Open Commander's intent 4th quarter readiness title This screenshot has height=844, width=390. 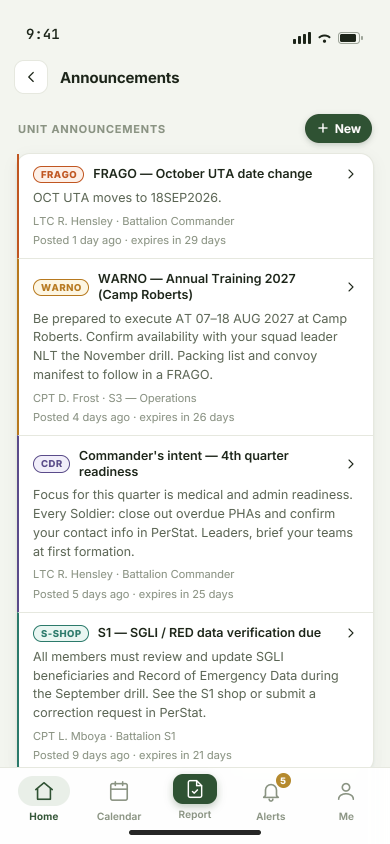[x=184, y=463]
